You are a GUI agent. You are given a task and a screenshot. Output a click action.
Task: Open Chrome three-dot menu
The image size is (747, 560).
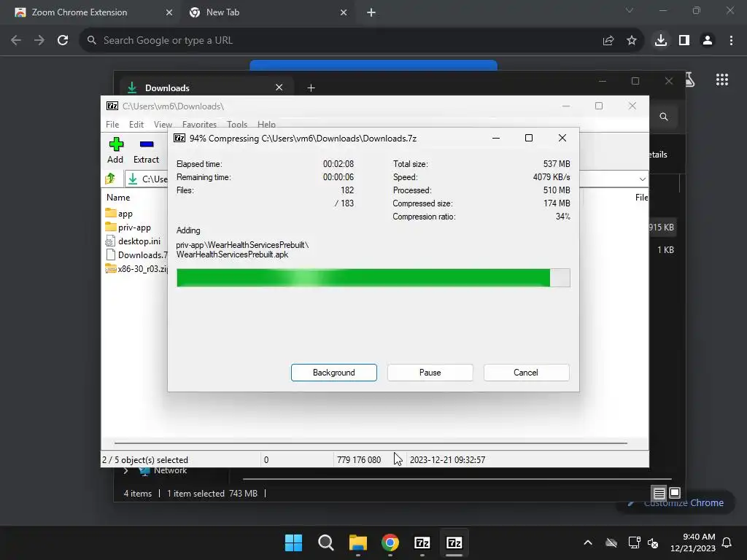coord(731,40)
